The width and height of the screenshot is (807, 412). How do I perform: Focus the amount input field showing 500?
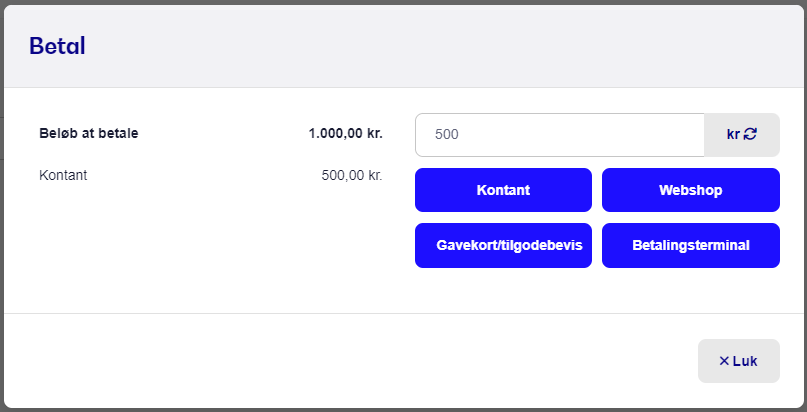pos(559,135)
